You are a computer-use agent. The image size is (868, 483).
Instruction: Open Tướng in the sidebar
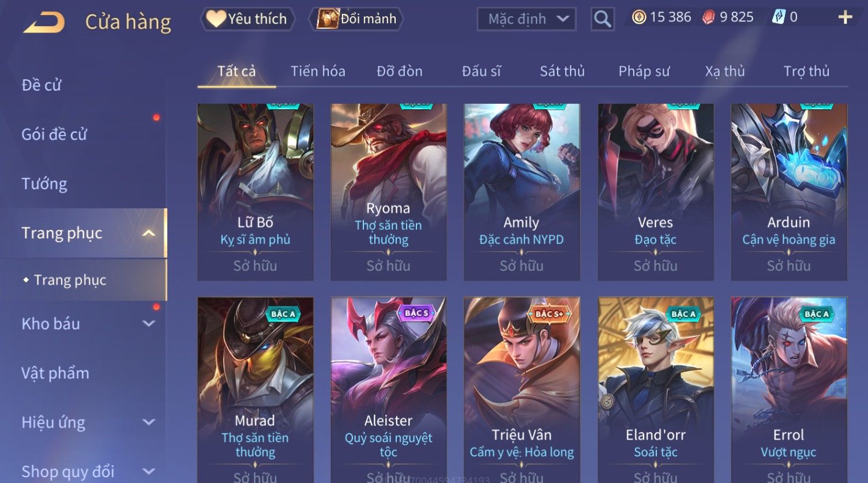[x=44, y=184]
